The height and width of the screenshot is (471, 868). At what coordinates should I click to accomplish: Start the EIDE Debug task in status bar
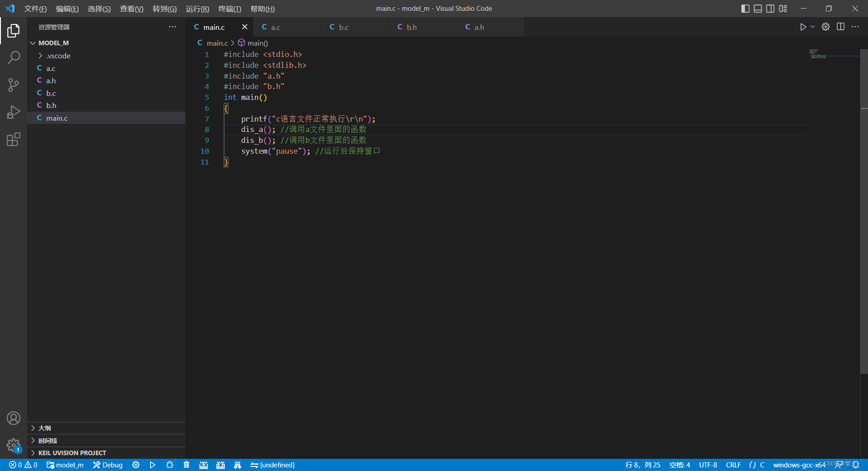108,465
